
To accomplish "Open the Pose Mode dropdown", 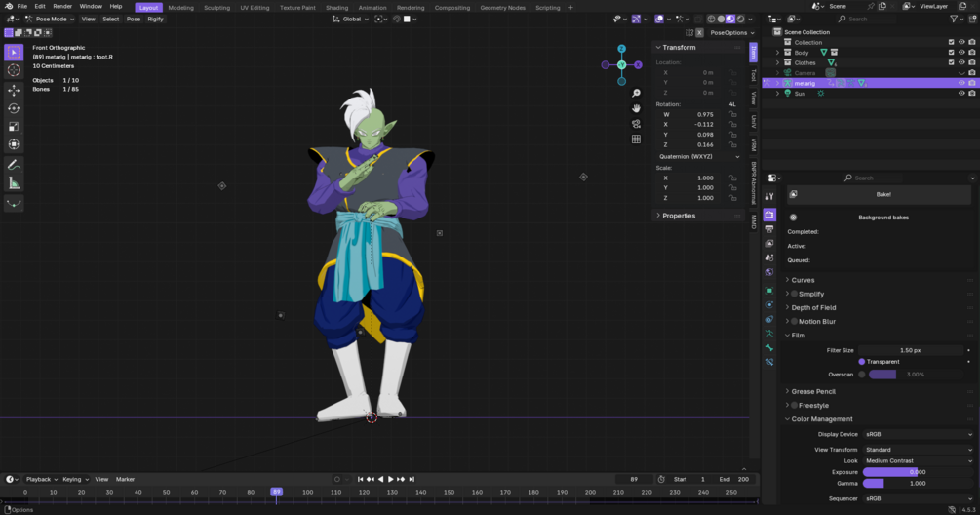I will (x=50, y=19).
